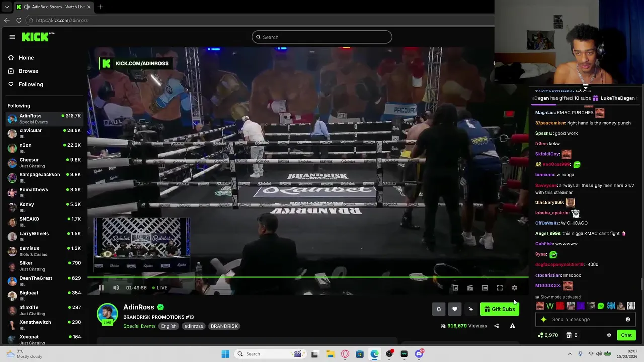Viewport: 644px width, 362px height.
Task: Open Sliker channel in Following list
Action: tap(44, 266)
